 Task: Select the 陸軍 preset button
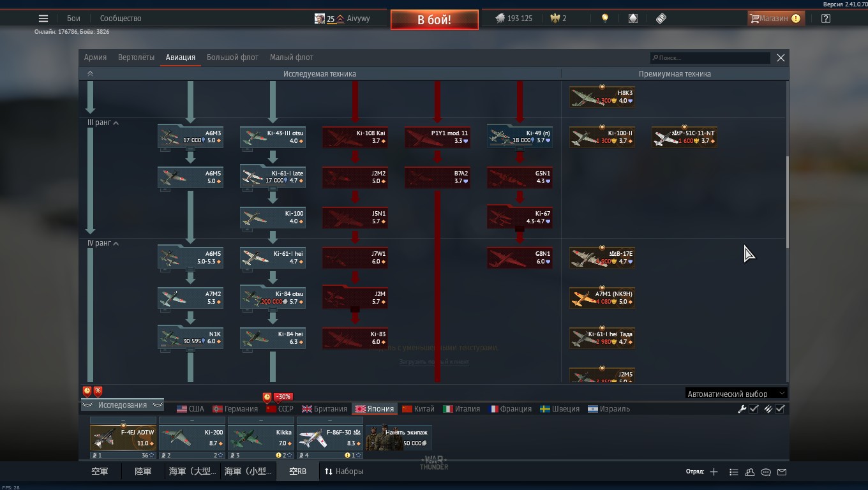143,471
